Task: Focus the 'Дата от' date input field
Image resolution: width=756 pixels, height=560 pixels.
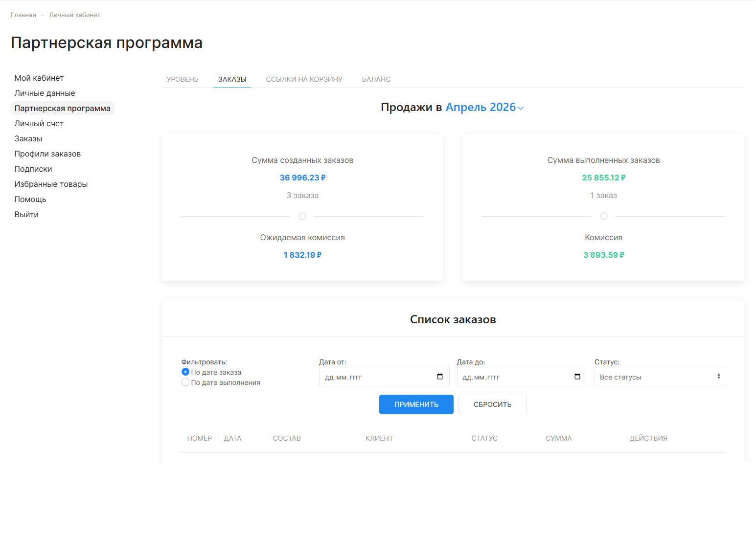Action: tap(384, 377)
